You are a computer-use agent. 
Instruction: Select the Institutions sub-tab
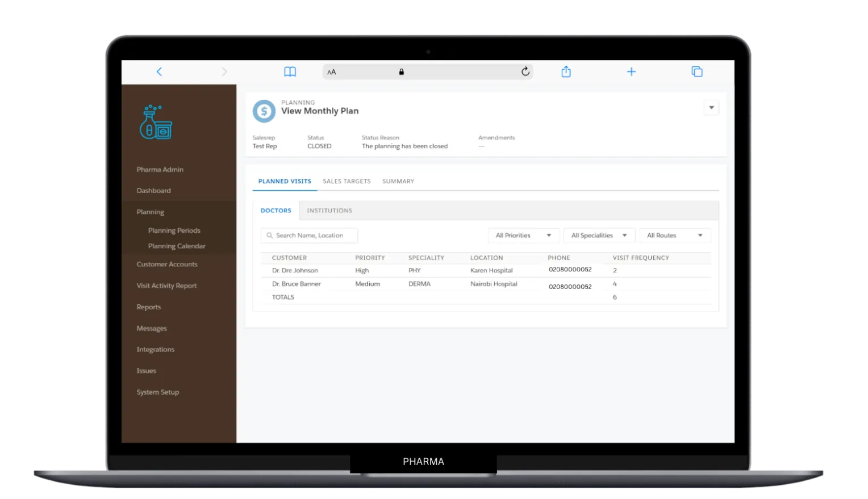click(329, 211)
